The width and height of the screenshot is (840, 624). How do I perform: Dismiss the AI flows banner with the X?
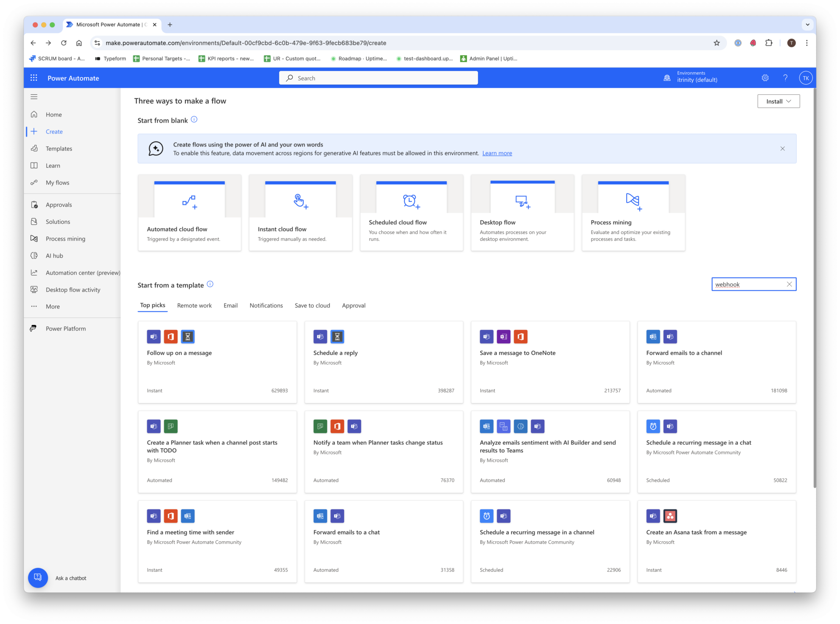783,149
